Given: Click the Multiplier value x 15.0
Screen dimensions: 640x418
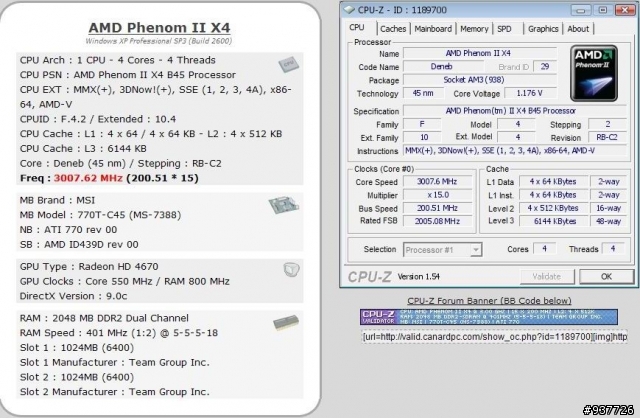Looking at the screenshot, I should (437, 195).
